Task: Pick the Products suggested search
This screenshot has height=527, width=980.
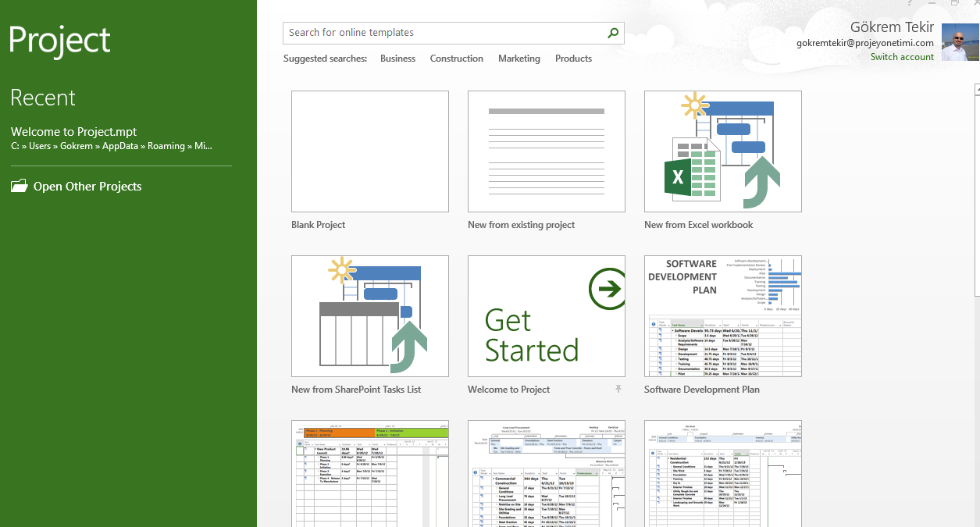Action: [x=573, y=59]
